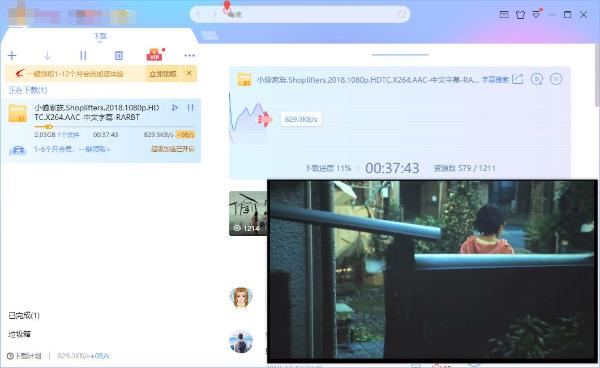Expand the 已完成(1) completed section
Image resolution: width=600 pixels, height=368 pixels.
[24, 316]
